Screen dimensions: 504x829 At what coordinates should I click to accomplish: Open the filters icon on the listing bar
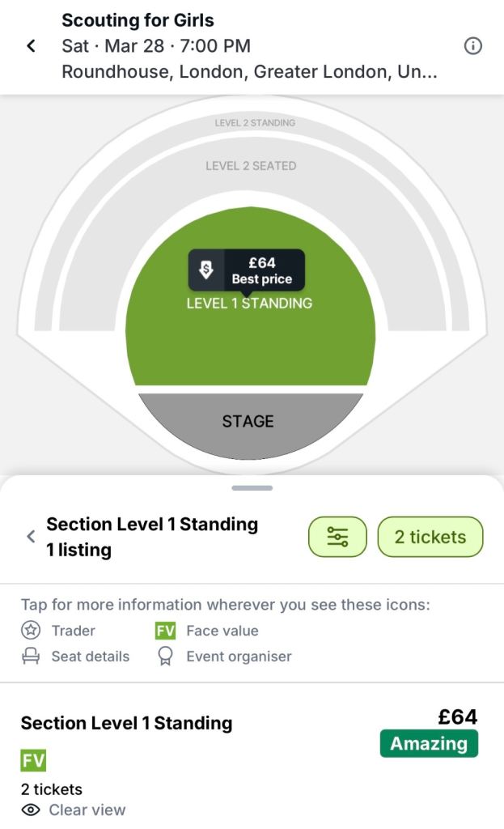(337, 537)
